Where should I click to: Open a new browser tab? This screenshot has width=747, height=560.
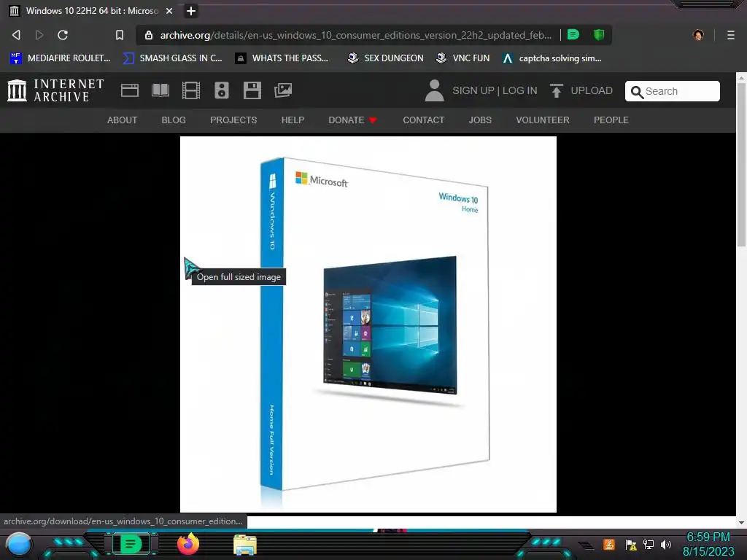pos(191,10)
